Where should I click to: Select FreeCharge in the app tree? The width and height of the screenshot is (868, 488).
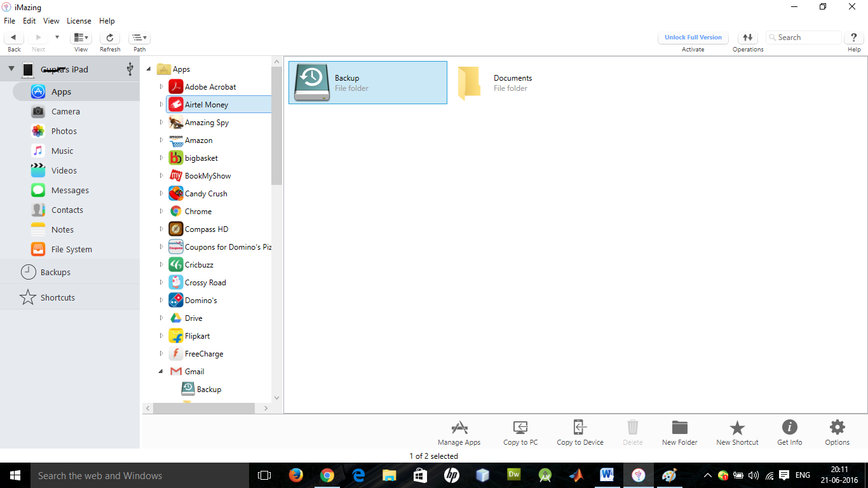(204, 354)
